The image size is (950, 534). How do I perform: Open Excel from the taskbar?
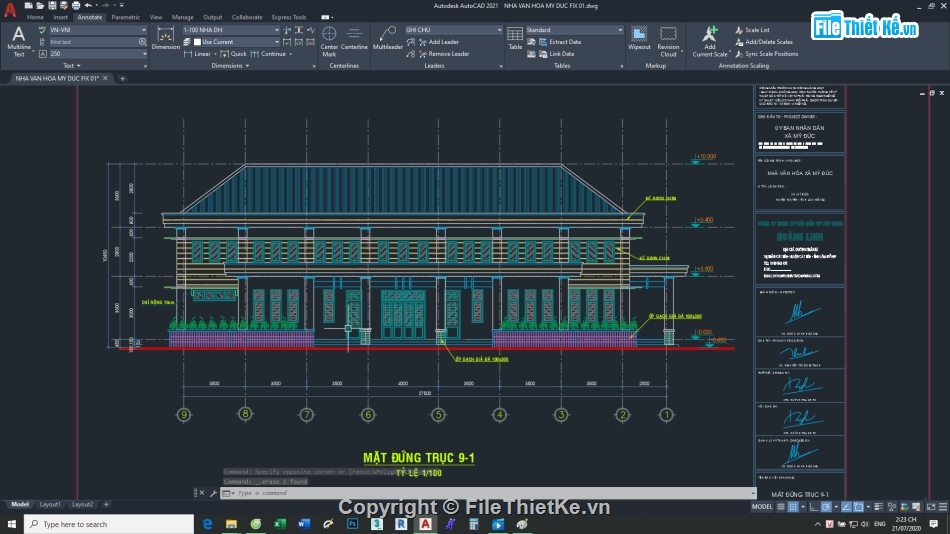280,524
